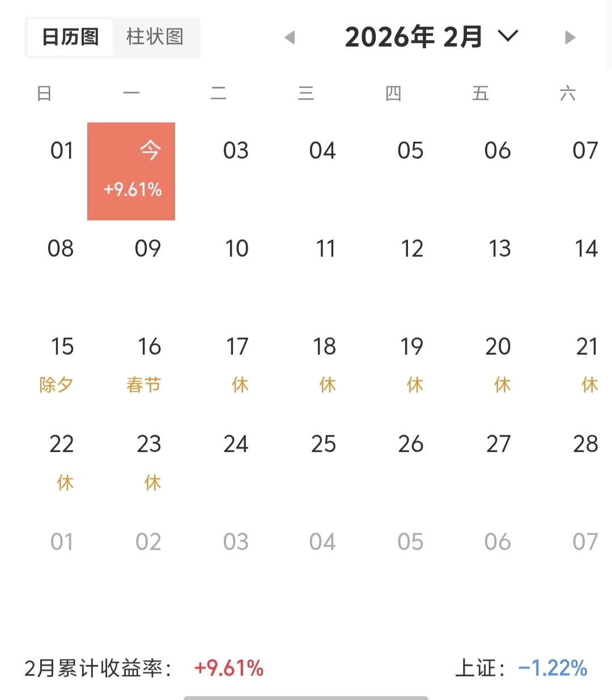The width and height of the screenshot is (612, 700).
Task: Switch to 日历图 calendar view
Action: [x=70, y=37]
